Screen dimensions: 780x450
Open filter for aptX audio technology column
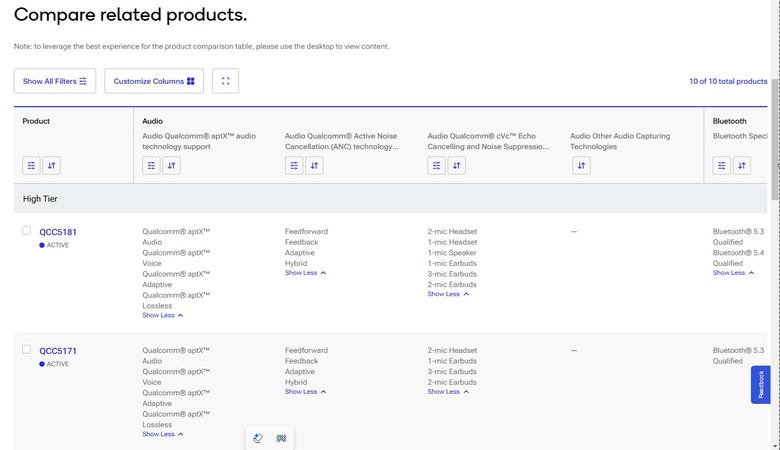[x=151, y=166]
